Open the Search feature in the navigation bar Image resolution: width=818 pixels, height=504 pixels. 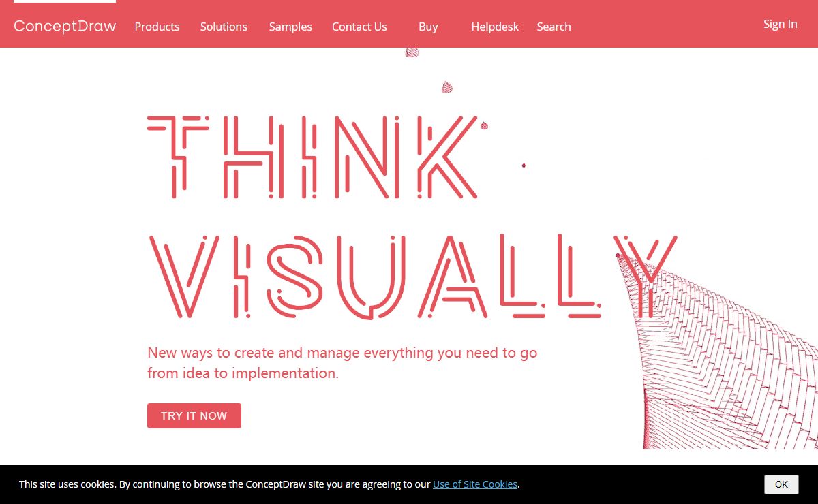tap(554, 27)
